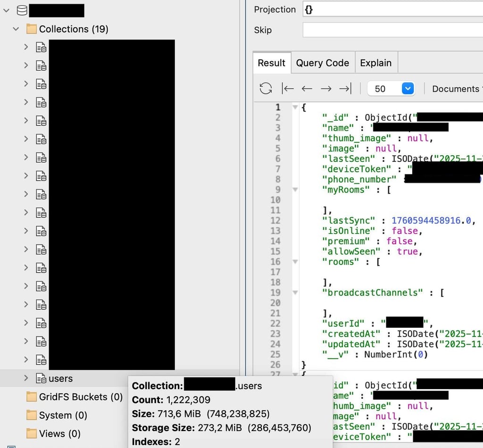Fold the rooms array at line 16
This screenshot has height=448, width=483.
coord(295,262)
